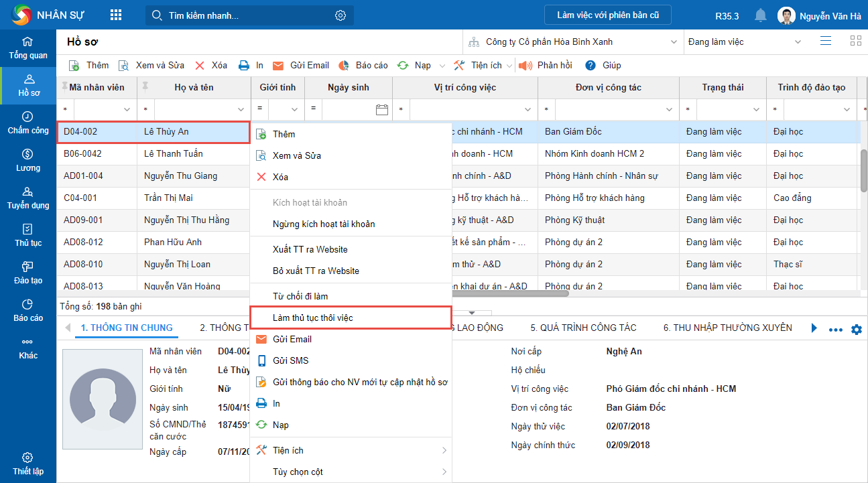
Task: Expand the company selector dropdown
Action: (674, 42)
